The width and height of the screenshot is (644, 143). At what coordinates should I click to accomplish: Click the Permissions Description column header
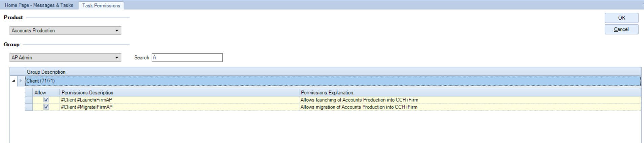pos(180,93)
